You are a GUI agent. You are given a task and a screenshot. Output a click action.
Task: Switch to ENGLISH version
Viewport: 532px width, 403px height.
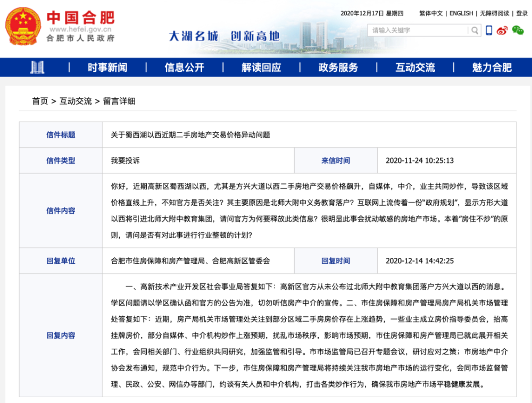click(461, 13)
